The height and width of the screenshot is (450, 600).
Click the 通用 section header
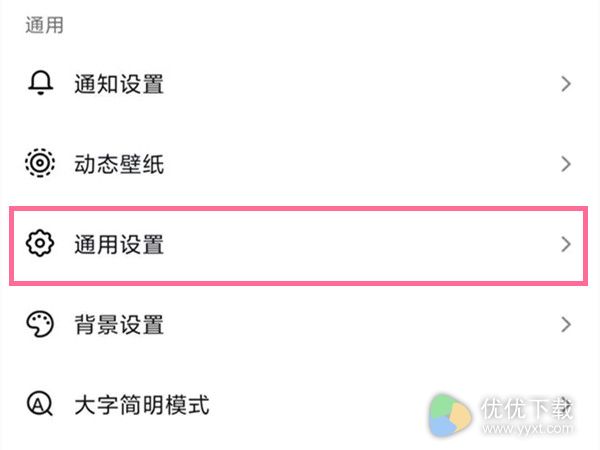coord(44,26)
